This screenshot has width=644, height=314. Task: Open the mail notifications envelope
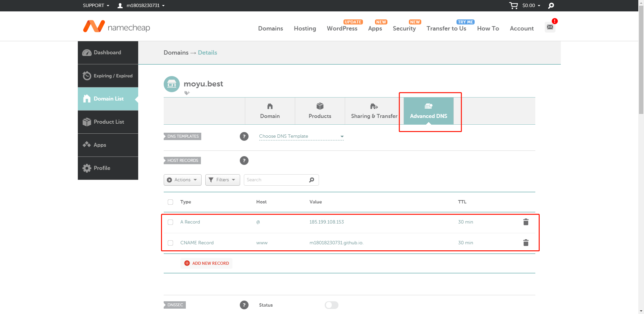(550, 27)
